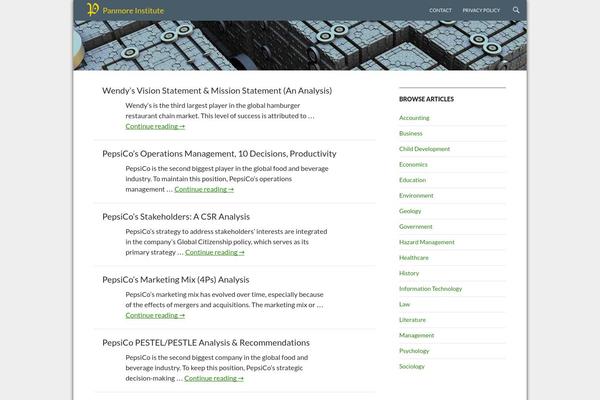Viewport: 600px width, 400px height.
Task: Browse the Psychology category
Action: 414,351
